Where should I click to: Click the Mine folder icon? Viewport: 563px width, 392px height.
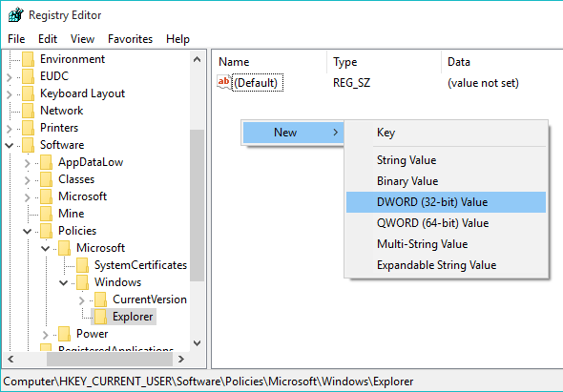coord(46,214)
